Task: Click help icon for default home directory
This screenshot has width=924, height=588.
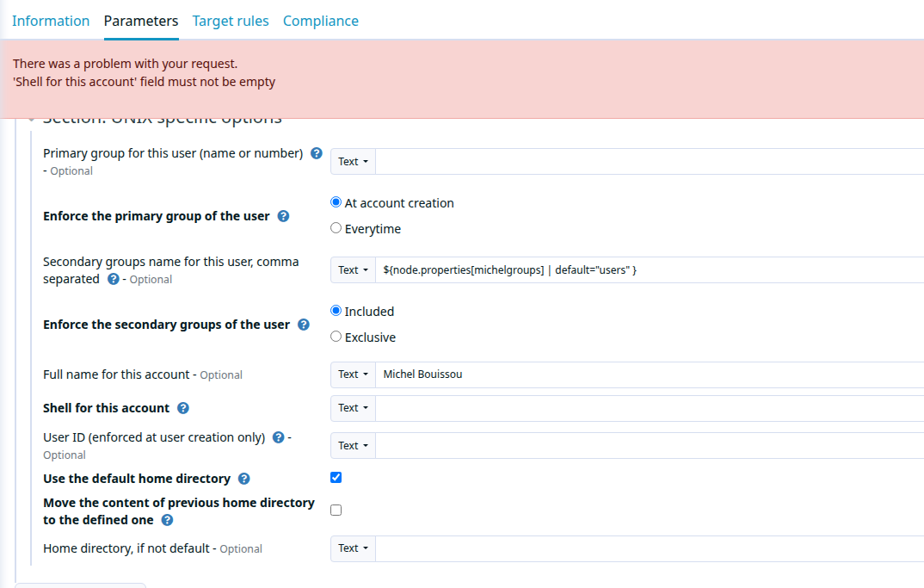Action: [x=244, y=479]
